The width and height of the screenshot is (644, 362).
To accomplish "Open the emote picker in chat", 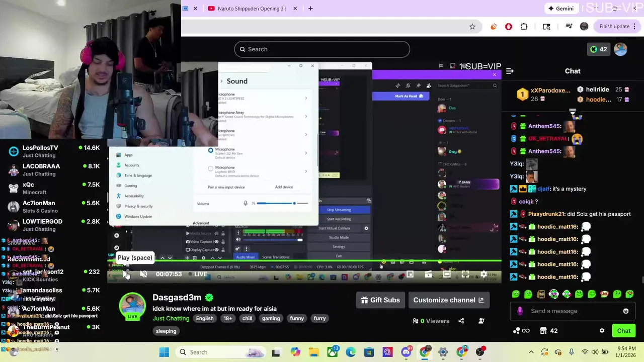I will coord(626,311).
